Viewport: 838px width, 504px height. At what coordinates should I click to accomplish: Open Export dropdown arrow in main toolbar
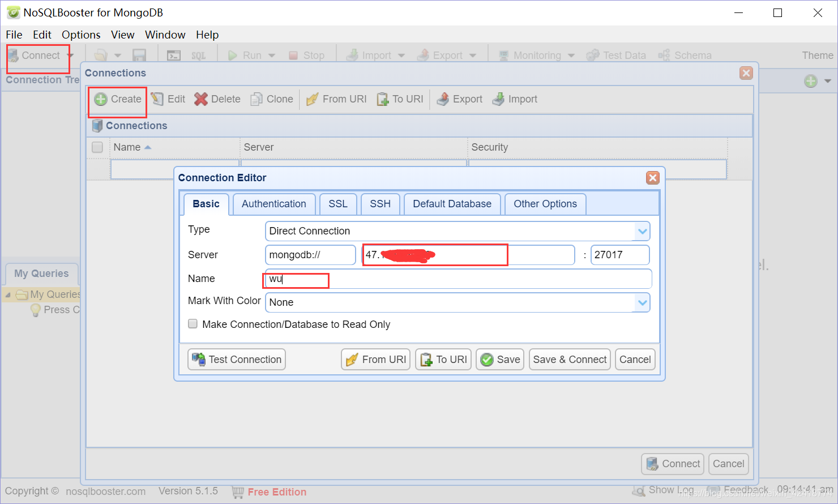coord(473,55)
